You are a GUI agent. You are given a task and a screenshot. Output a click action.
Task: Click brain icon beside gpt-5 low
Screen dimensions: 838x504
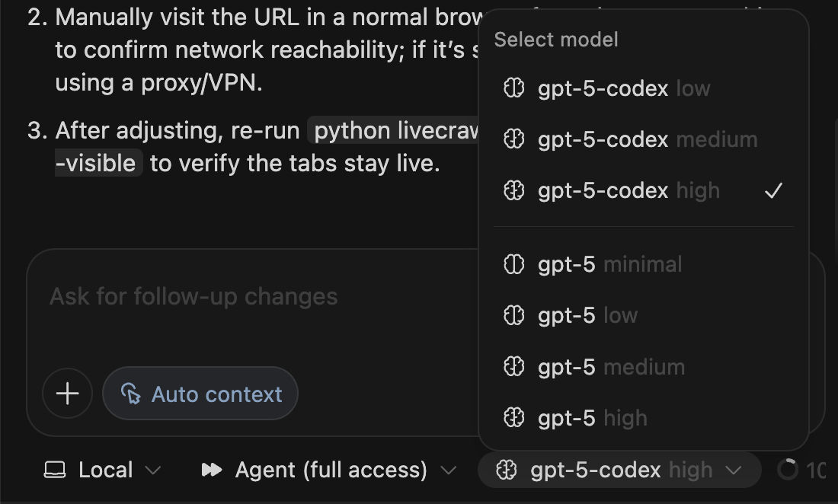click(x=514, y=315)
